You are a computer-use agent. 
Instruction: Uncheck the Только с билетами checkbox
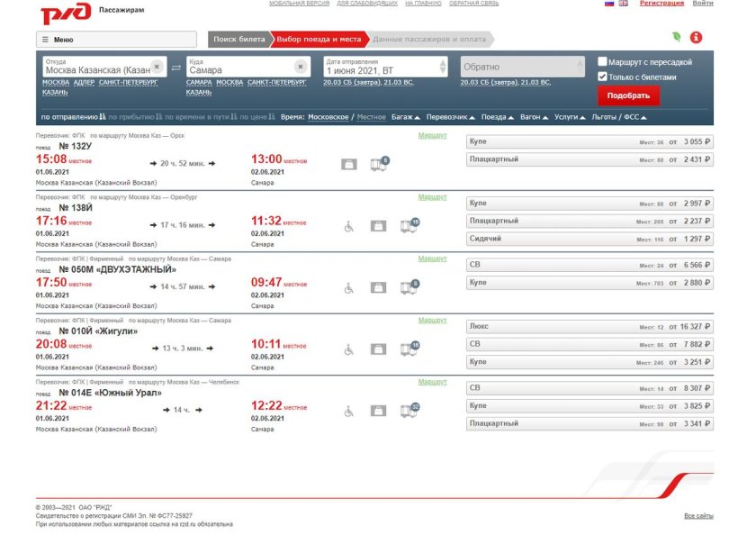click(x=603, y=77)
